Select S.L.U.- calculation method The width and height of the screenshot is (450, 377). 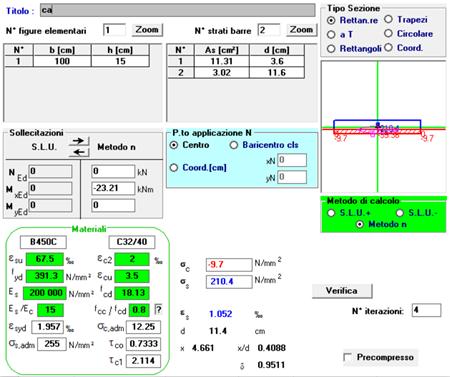click(x=417, y=213)
